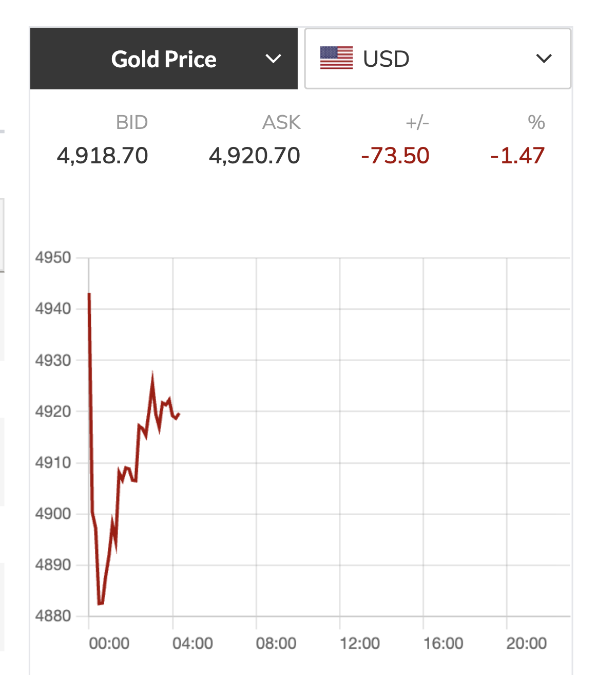Click the chevron arrow next to USD

point(544,59)
